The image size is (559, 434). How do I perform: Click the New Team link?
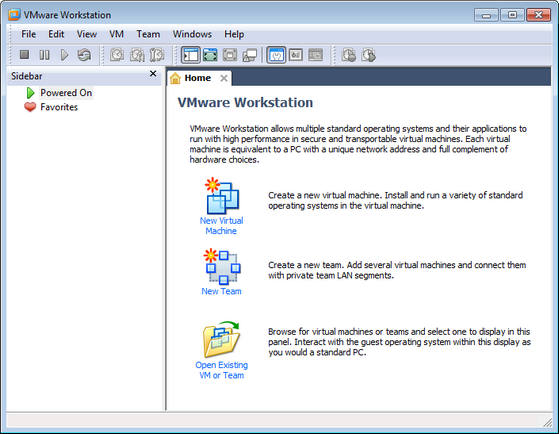click(x=221, y=291)
